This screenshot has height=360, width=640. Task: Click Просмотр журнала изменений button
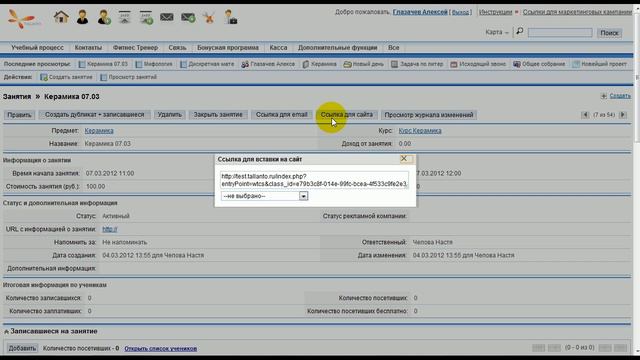tap(429, 115)
